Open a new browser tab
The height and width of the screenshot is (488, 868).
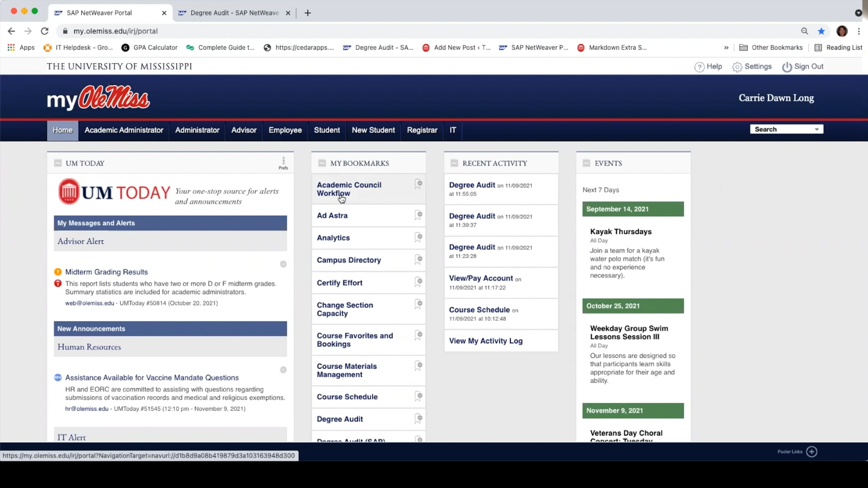pos(308,13)
